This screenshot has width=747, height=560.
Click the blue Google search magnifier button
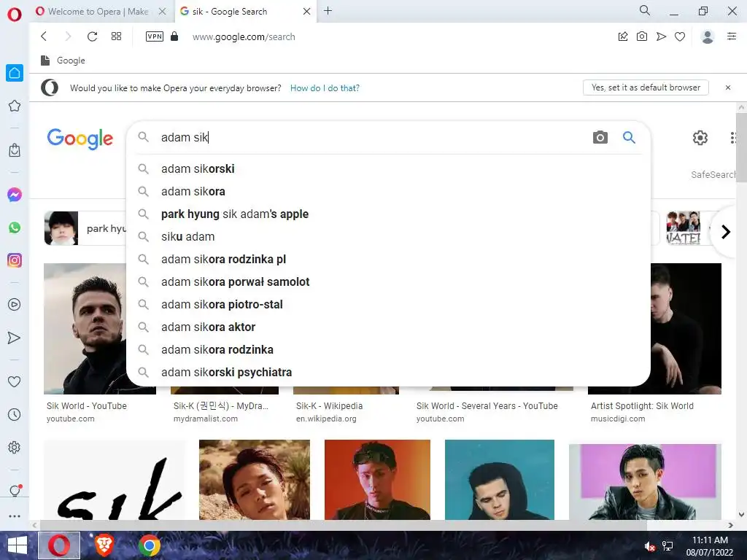pos(629,138)
